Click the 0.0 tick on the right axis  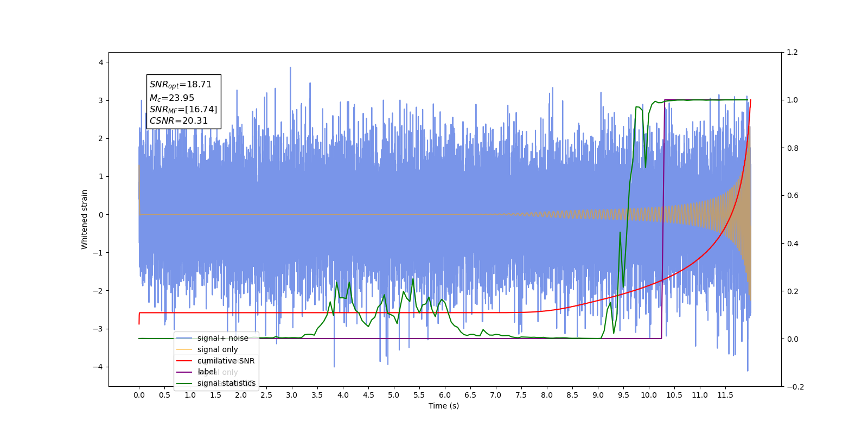click(793, 339)
